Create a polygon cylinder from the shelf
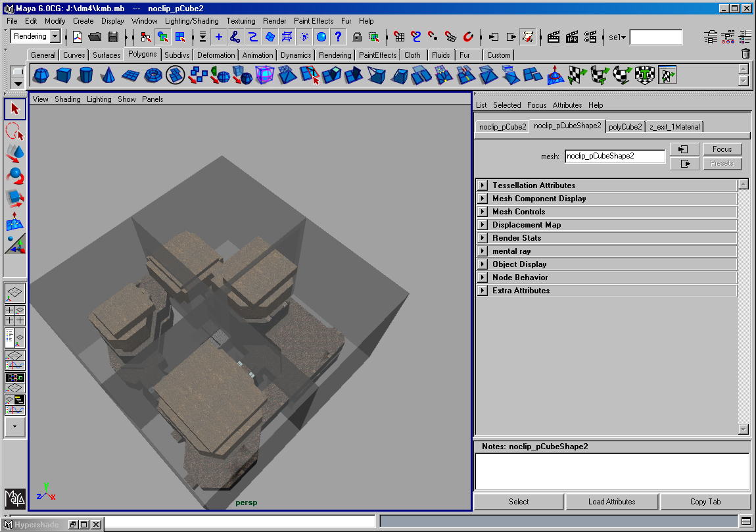 [86, 75]
